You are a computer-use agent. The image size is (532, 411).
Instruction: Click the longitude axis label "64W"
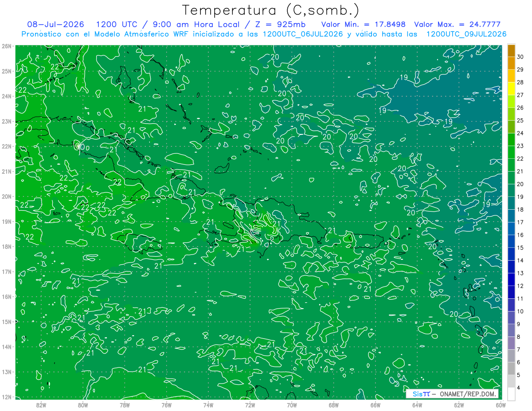[x=417, y=405]
